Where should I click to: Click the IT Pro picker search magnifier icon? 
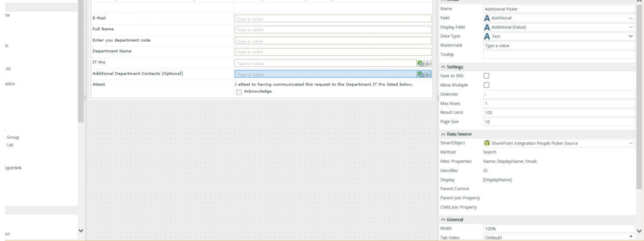(428, 63)
